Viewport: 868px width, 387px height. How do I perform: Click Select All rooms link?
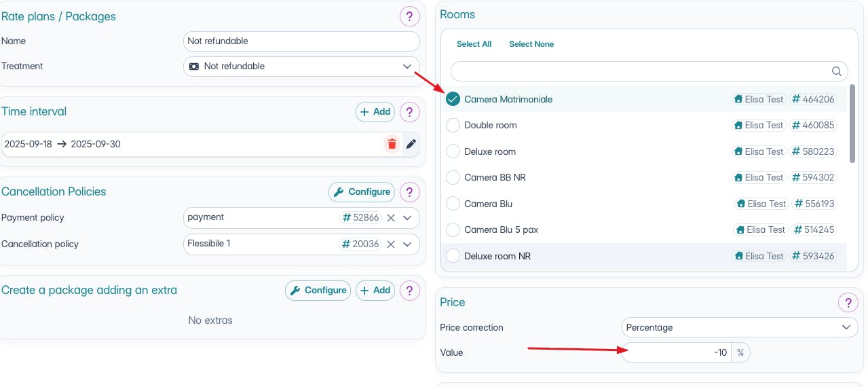tap(474, 44)
